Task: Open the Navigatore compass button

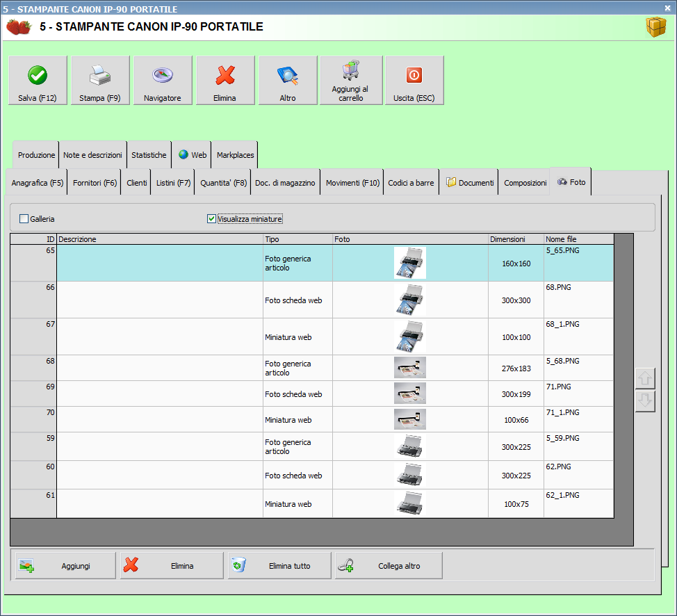Action: coord(163,81)
